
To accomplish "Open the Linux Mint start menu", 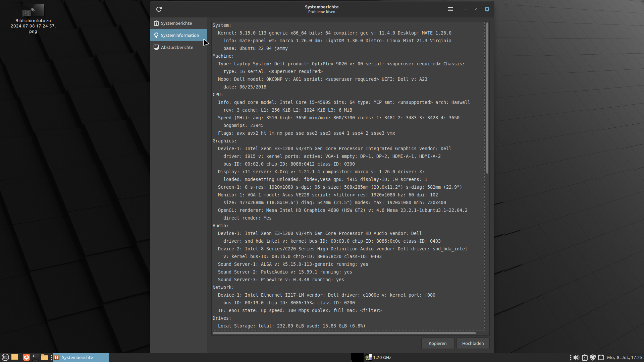I will [5, 357].
